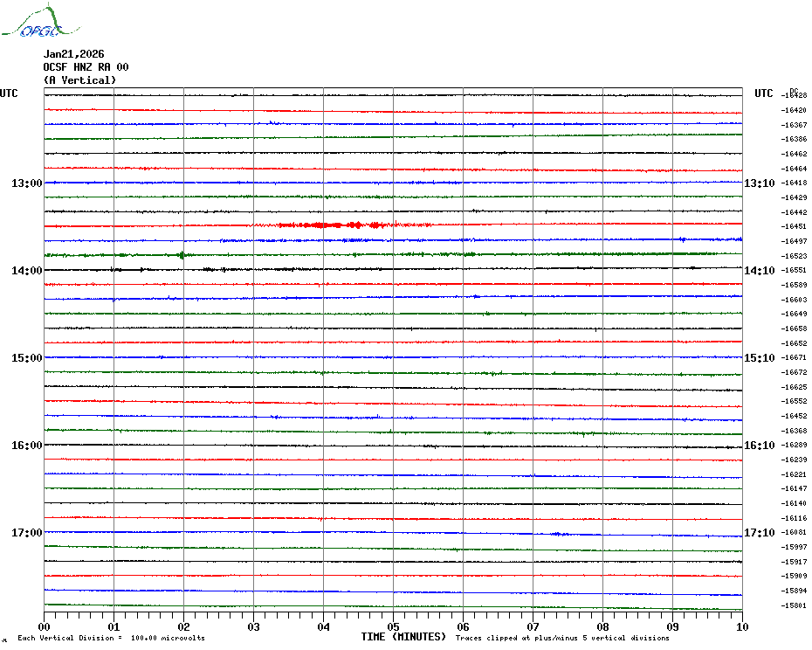The width and height of the screenshot is (812, 650).
Task: Click the TIME (MINUTES) axis title
Action: [403, 637]
